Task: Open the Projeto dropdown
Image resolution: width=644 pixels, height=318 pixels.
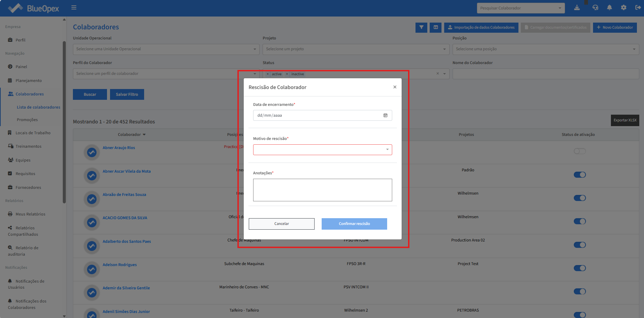Action: (356, 49)
